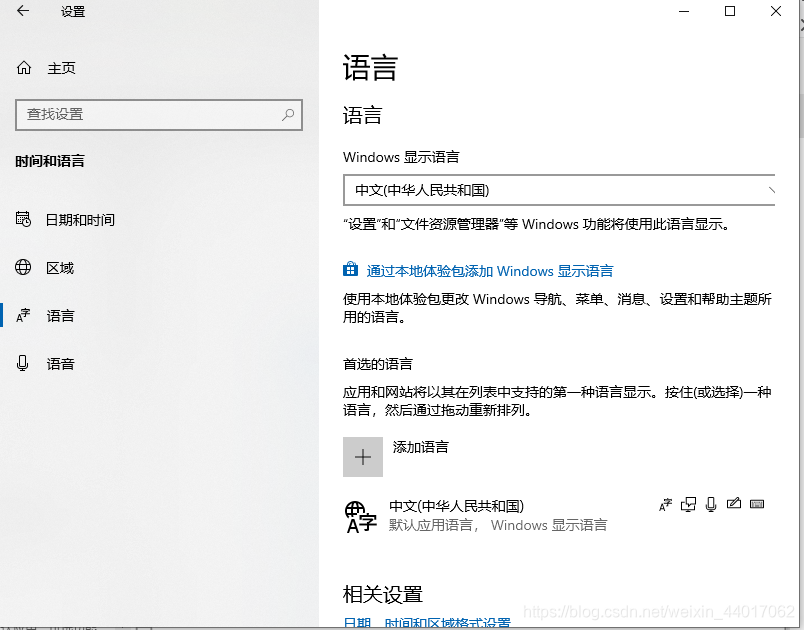The width and height of the screenshot is (804, 630).
Task: Click the 相关设置 heading
Action: 383,594
